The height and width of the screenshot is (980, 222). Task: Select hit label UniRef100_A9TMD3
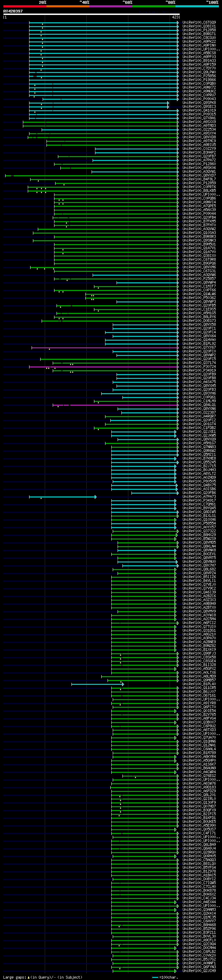(x=199, y=126)
